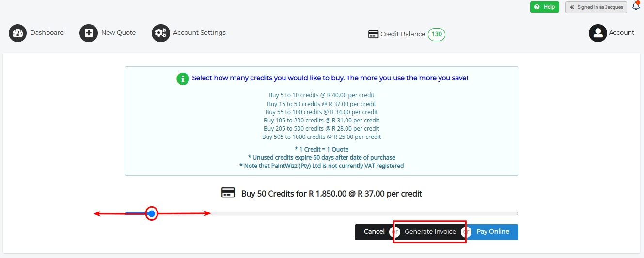Click the green info icon in the notice
This screenshot has width=644, height=258.
(x=183, y=78)
